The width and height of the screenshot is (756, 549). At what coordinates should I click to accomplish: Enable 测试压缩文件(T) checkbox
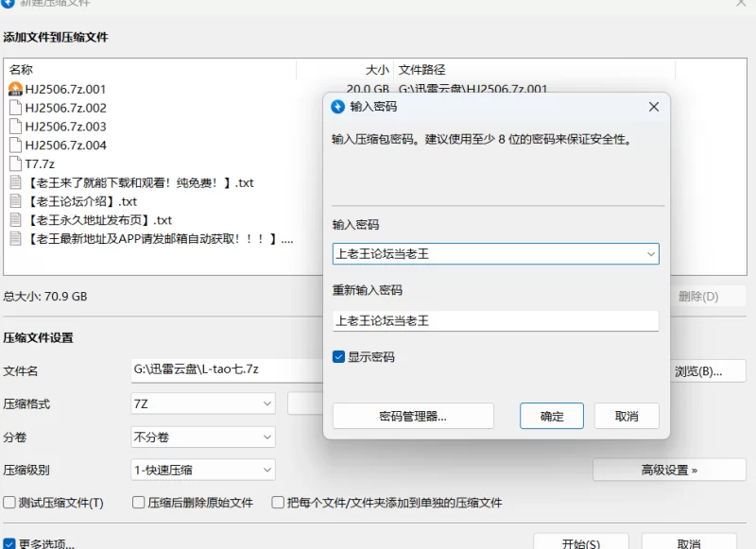click(9, 503)
